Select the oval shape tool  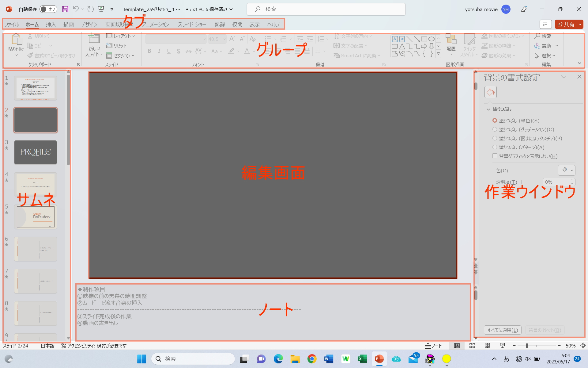tap(432, 39)
